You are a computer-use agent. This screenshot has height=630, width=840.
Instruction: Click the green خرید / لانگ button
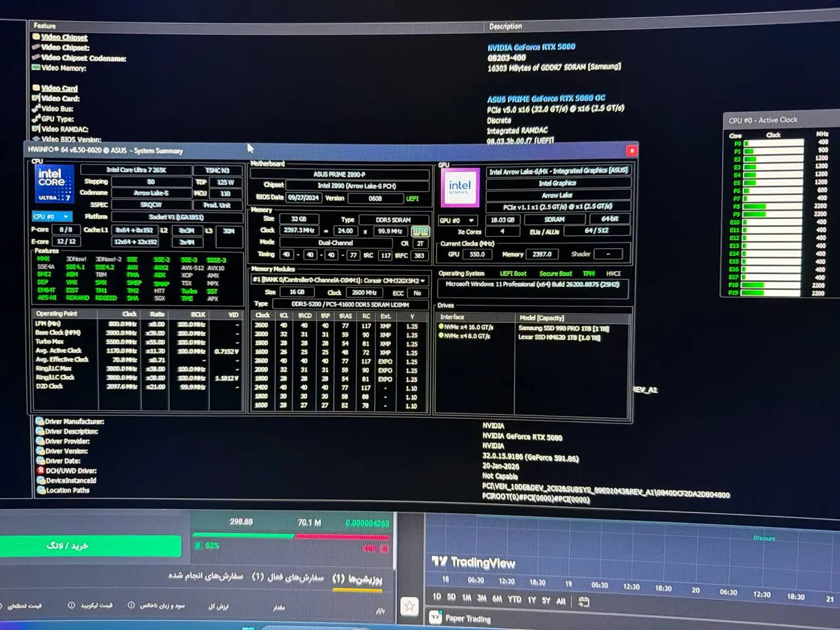coord(91,546)
